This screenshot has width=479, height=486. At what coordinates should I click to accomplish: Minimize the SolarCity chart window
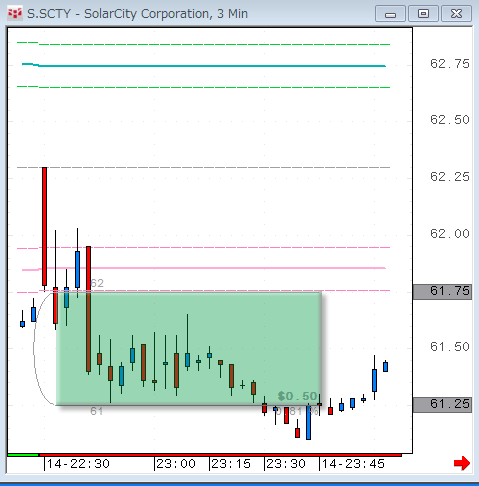[x=390, y=14]
